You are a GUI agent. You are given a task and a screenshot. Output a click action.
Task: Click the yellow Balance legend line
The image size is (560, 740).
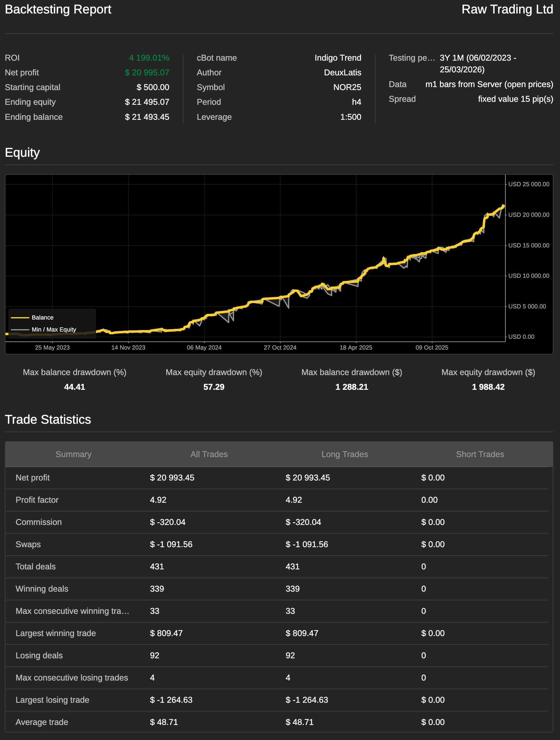(20, 317)
